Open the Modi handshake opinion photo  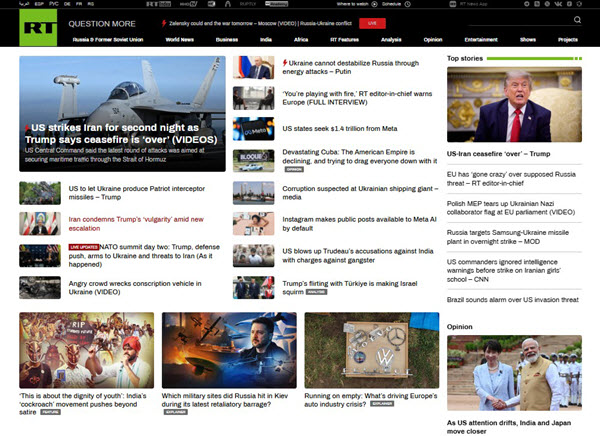click(x=514, y=373)
